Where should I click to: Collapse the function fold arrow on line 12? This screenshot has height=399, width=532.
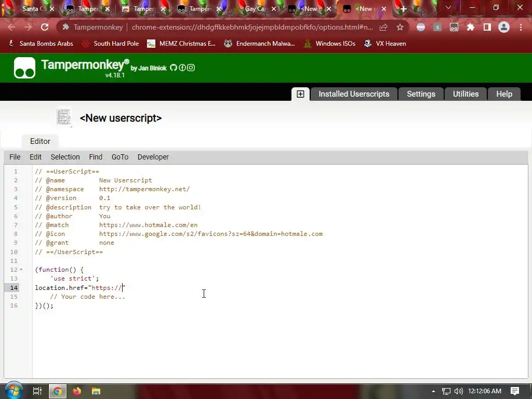[x=21, y=270]
